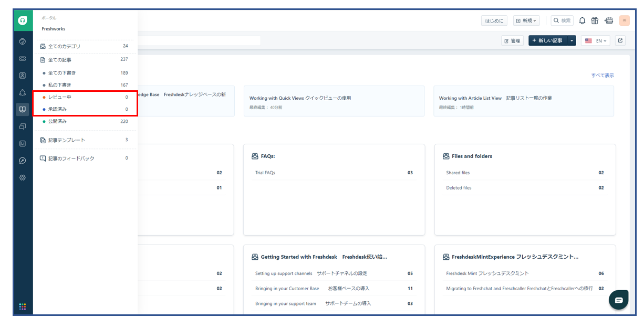Expand the 新しい記事 split arrow
644x328 pixels.
[x=572, y=40]
